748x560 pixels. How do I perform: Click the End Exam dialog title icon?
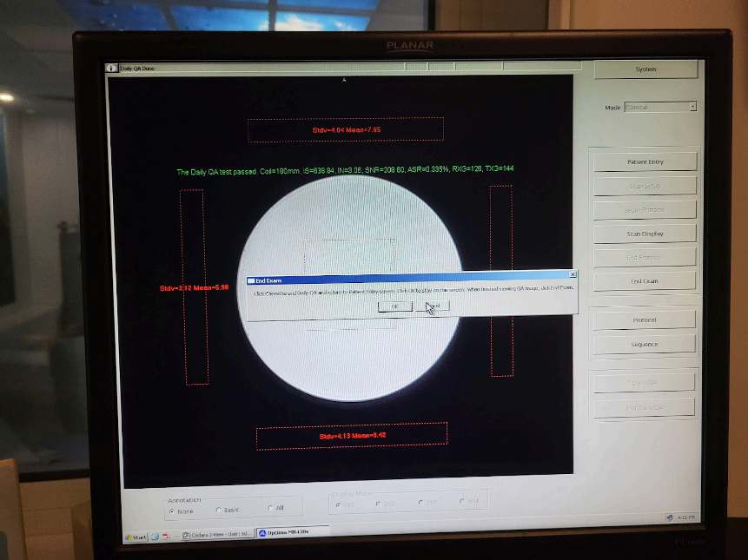(252, 281)
